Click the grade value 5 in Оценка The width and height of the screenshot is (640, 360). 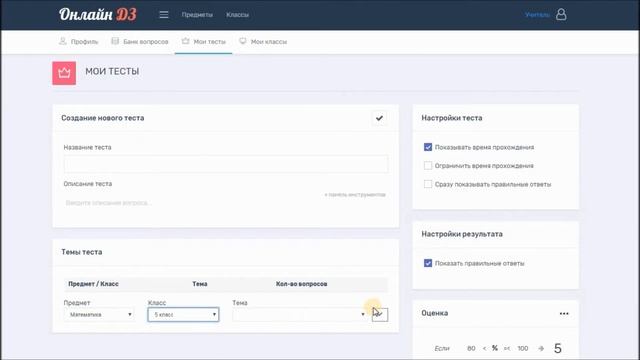[558, 348]
